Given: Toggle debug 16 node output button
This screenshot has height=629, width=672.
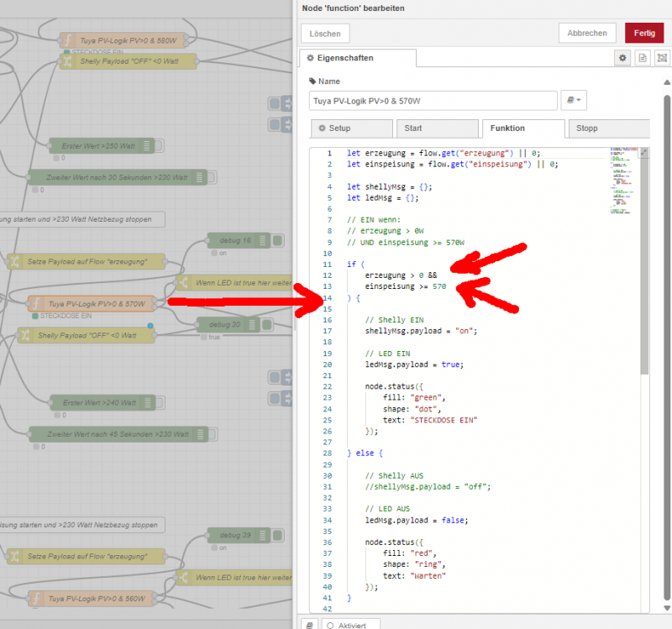Looking at the screenshot, I should pos(278,240).
